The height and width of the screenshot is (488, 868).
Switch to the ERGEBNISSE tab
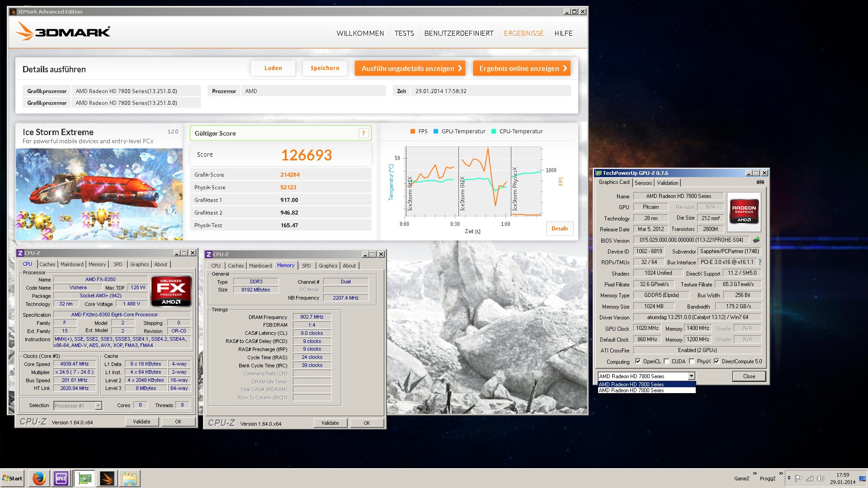point(524,33)
